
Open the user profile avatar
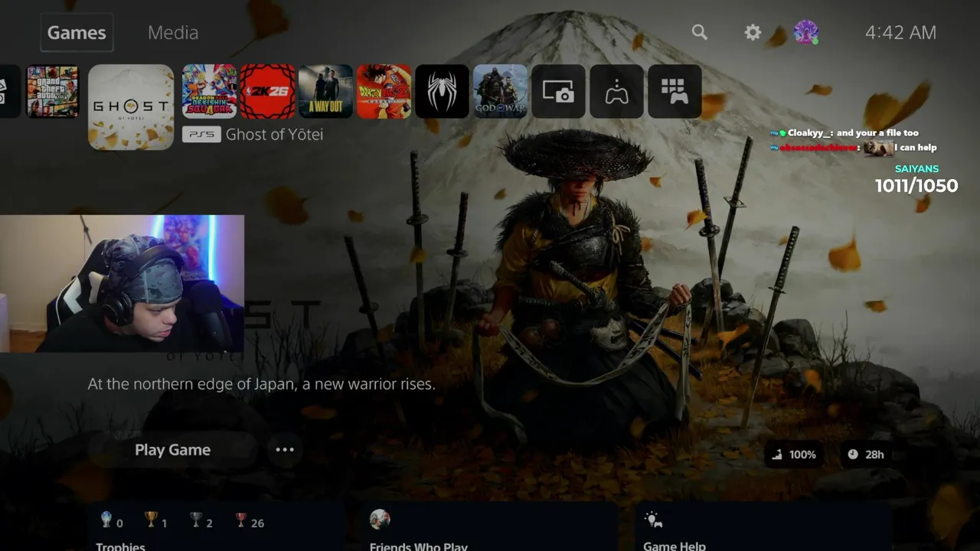pyautogui.click(x=805, y=32)
